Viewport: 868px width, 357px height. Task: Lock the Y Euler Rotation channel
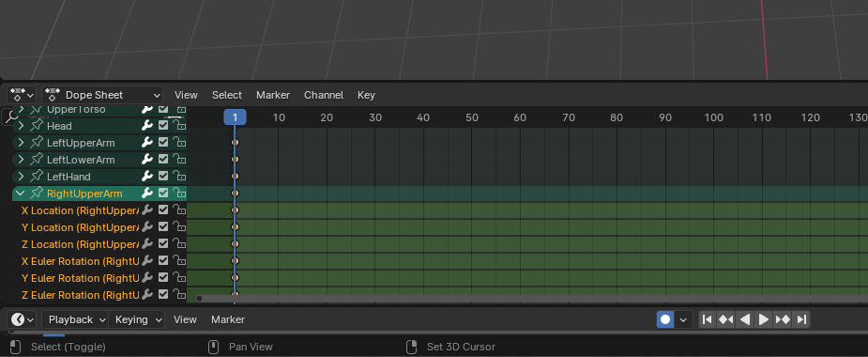pyautogui.click(x=179, y=278)
